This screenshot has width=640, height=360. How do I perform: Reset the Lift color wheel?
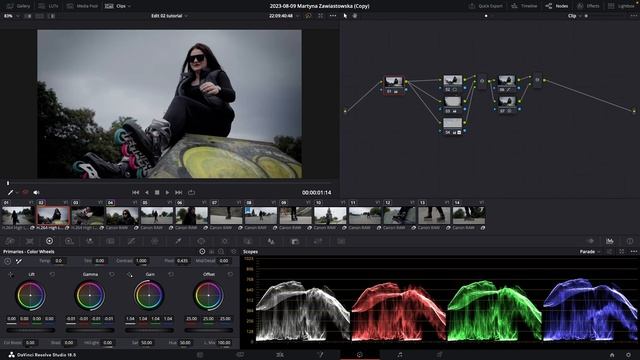(52, 275)
